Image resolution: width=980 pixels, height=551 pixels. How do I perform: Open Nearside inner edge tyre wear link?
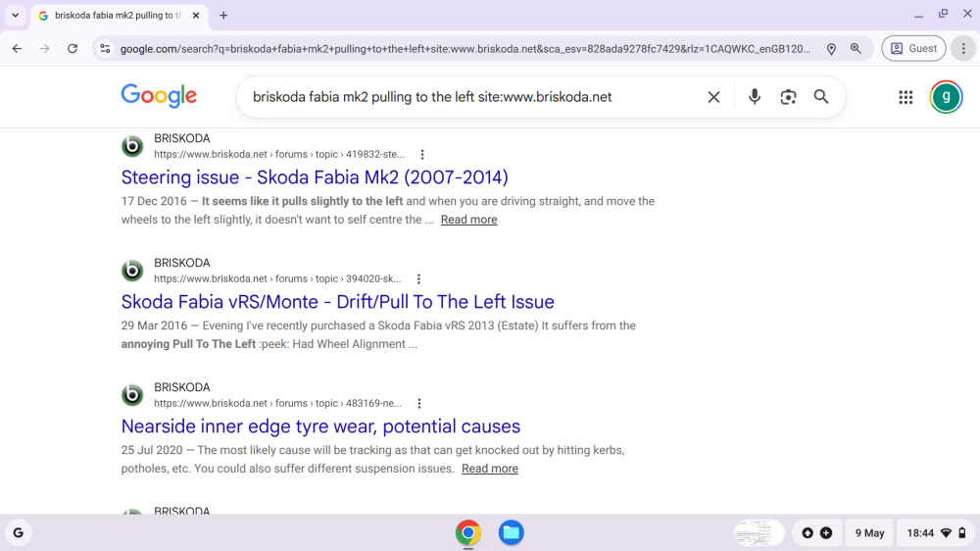(x=320, y=426)
